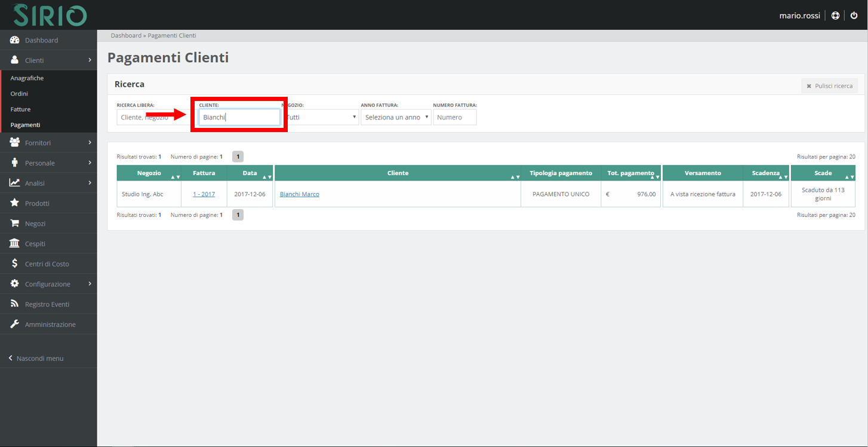Open the Anno Fattura year dropdown

tap(396, 117)
